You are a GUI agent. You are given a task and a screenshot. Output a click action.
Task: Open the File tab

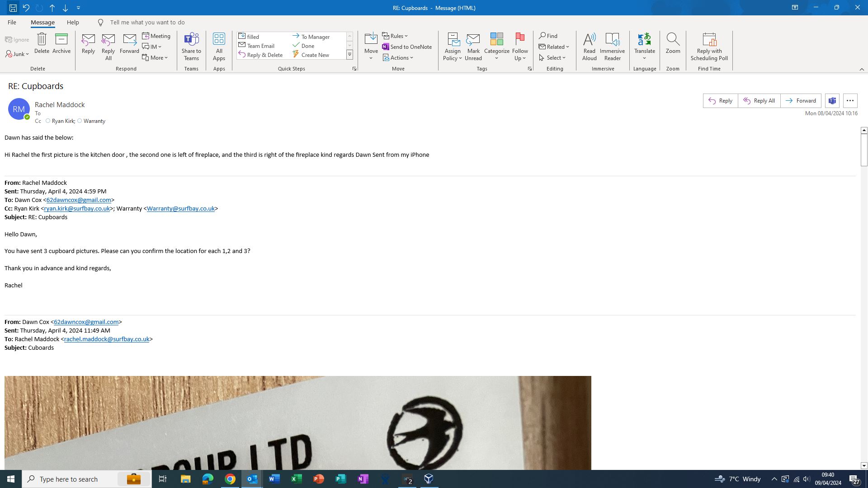(12, 22)
